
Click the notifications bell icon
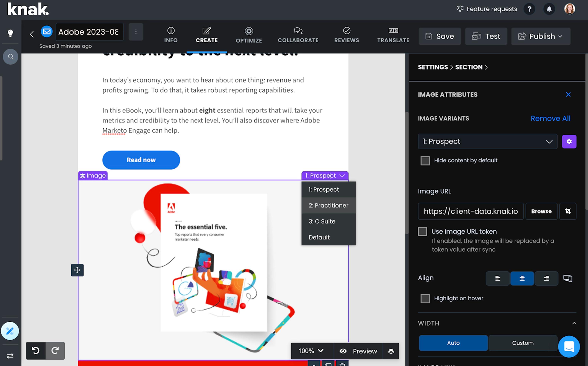(549, 9)
